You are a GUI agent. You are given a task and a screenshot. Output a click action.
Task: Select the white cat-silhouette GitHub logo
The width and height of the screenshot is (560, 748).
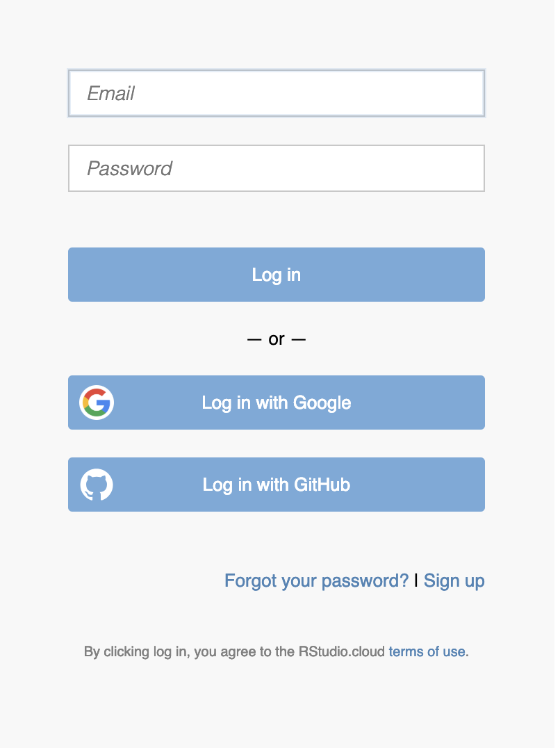97,485
